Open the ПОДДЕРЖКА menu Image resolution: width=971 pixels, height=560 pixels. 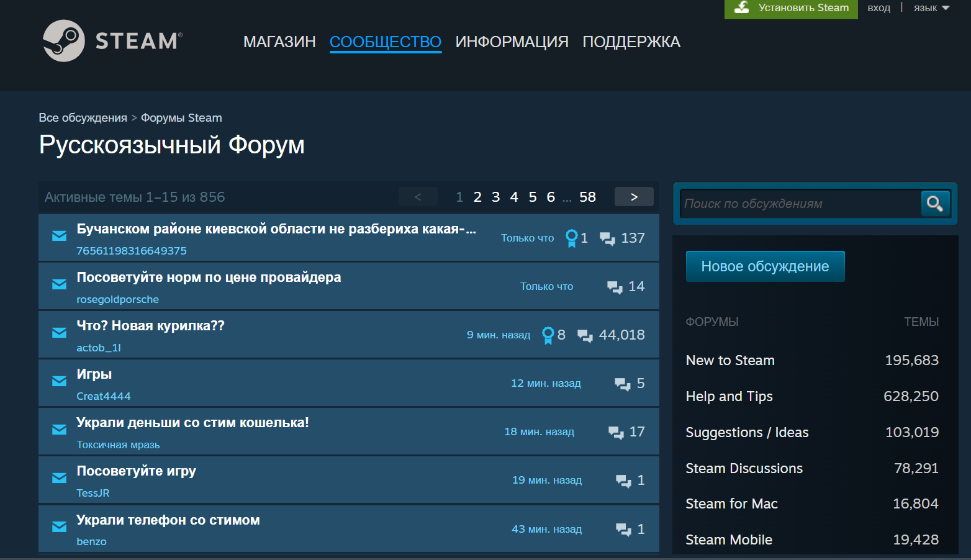coord(631,42)
